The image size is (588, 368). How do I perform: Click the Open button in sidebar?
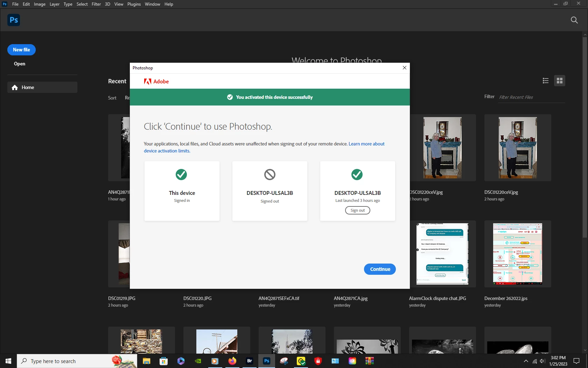(20, 64)
